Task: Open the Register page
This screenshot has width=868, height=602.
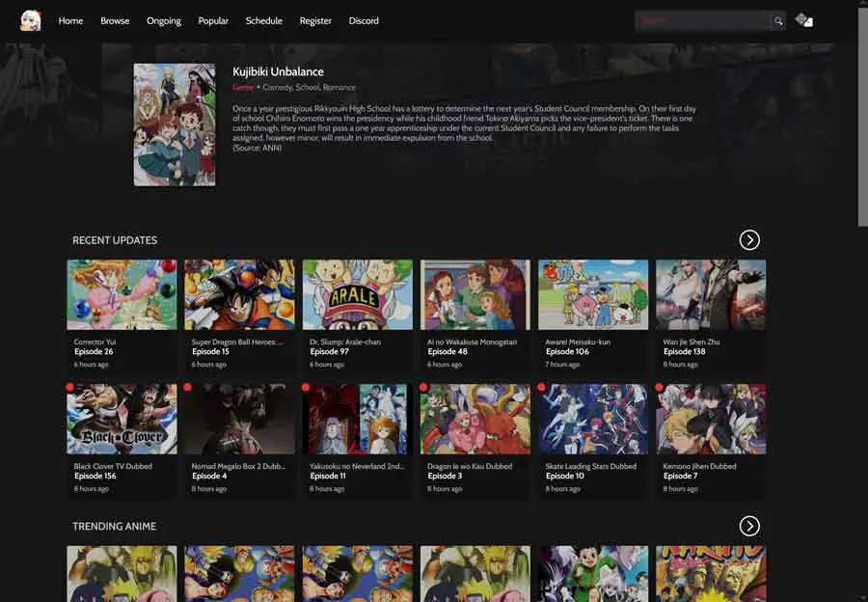Action: point(315,20)
